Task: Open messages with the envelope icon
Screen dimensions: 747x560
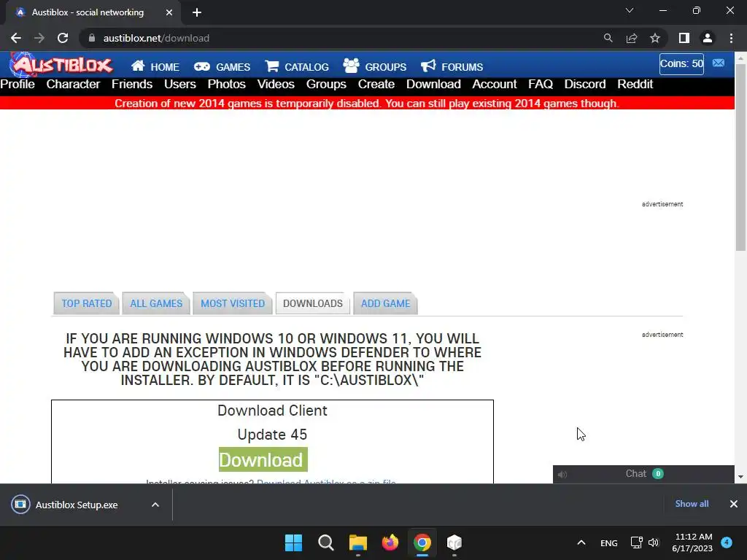Action: (x=719, y=63)
